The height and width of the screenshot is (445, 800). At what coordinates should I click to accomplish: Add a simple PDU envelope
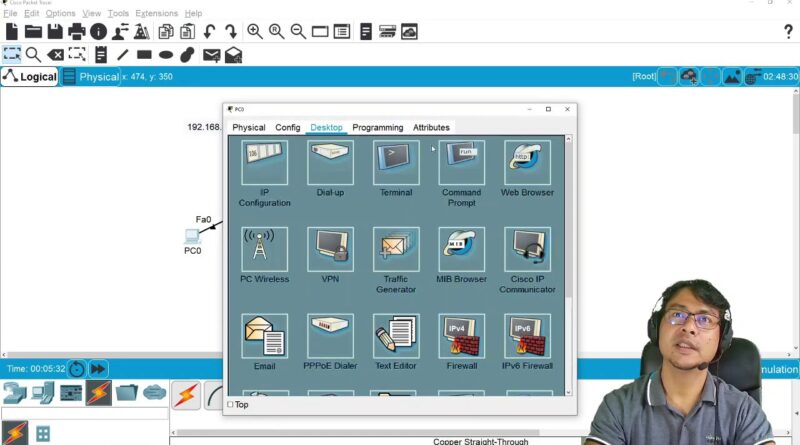[x=212, y=55]
